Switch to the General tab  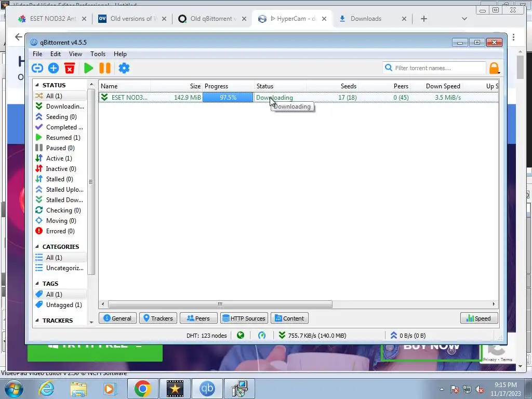point(117,318)
